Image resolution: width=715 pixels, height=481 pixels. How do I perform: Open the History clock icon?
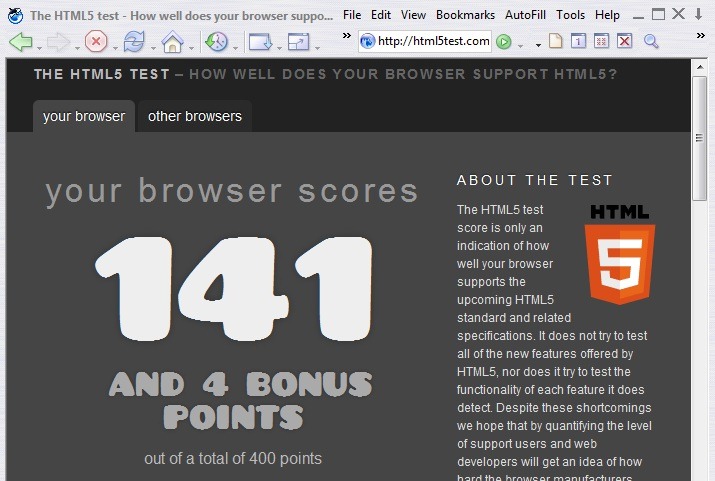216,41
